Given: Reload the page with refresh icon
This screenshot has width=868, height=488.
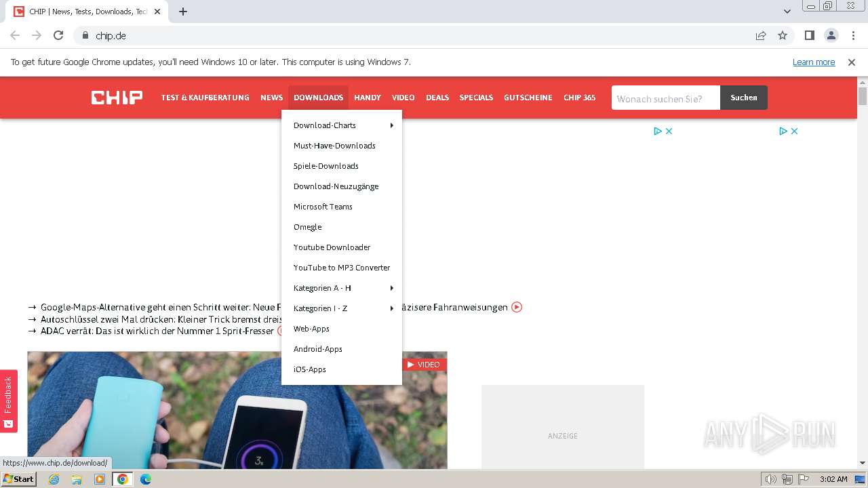Looking at the screenshot, I should (x=58, y=35).
